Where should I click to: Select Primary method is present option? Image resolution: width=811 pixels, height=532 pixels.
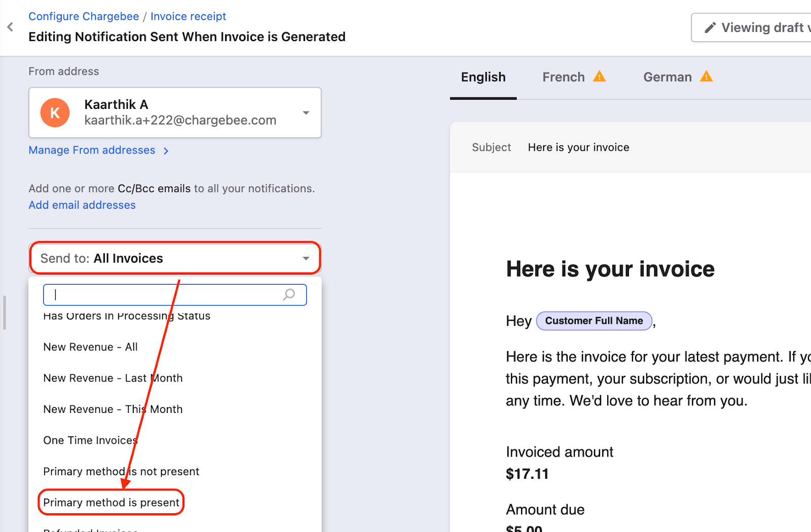tap(111, 502)
